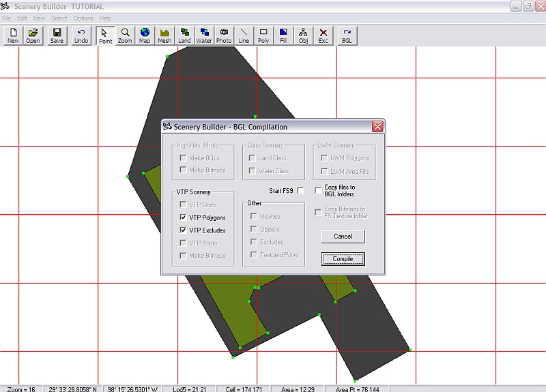The width and height of the screenshot is (546, 392).
Task: Minimize the Scenery Builder main window
Action: coord(516,6)
